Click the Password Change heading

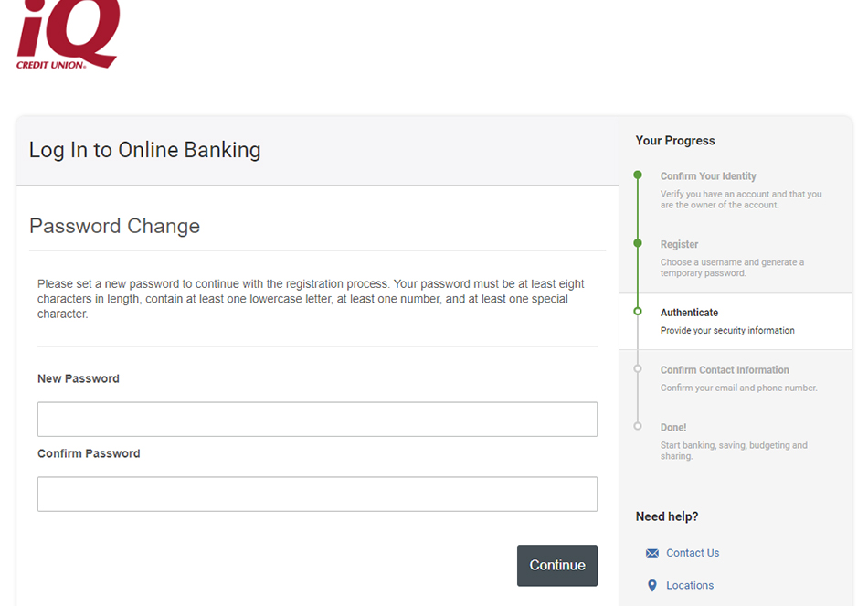pyautogui.click(x=114, y=226)
